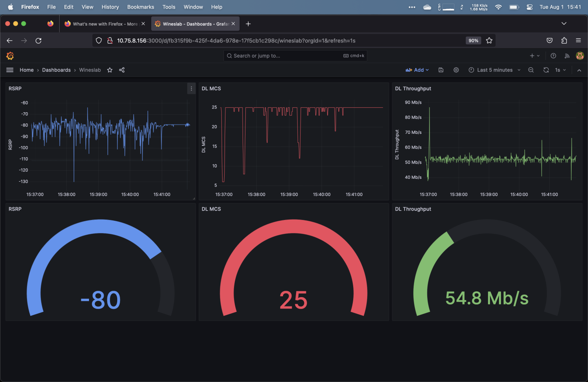Open the 1s auto-refresh interval dropdown
The width and height of the screenshot is (588, 382).
(560, 70)
